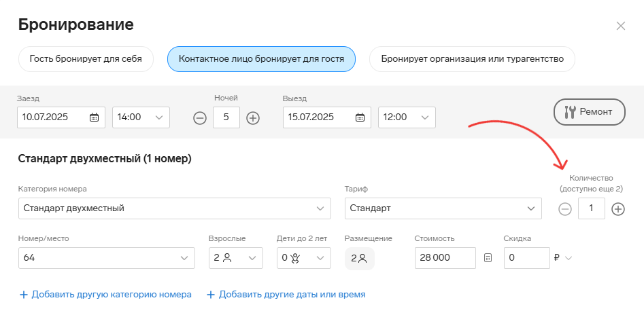The height and width of the screenshot is (313, 644).
Task: Expand the 12:00 check-out time dropdown
Action: [407, 117]
